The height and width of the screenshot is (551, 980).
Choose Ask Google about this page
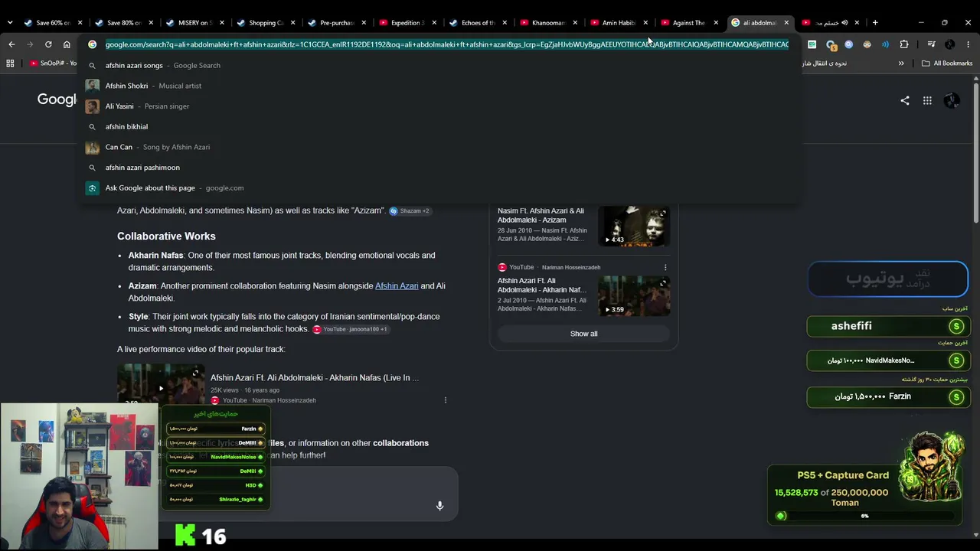tap(440, 187)
